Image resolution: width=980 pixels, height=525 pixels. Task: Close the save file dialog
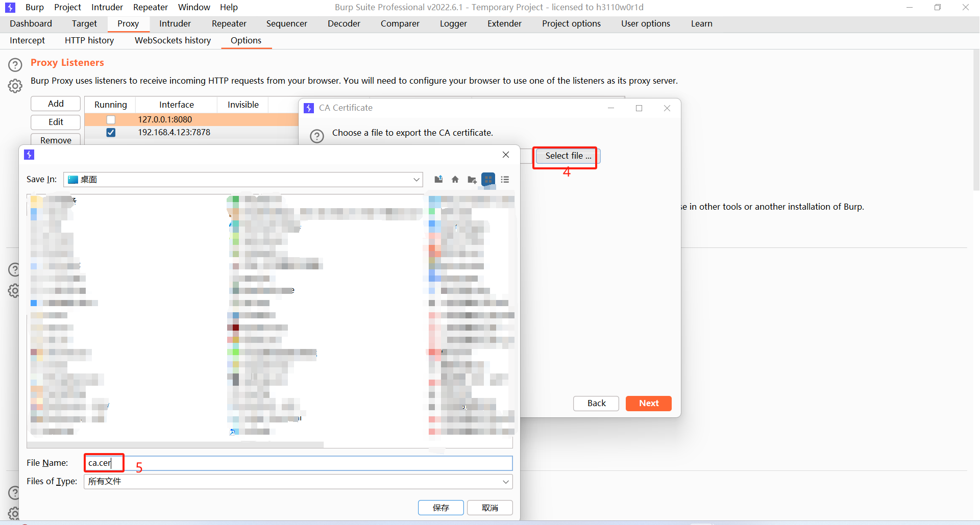coord(506,155)
